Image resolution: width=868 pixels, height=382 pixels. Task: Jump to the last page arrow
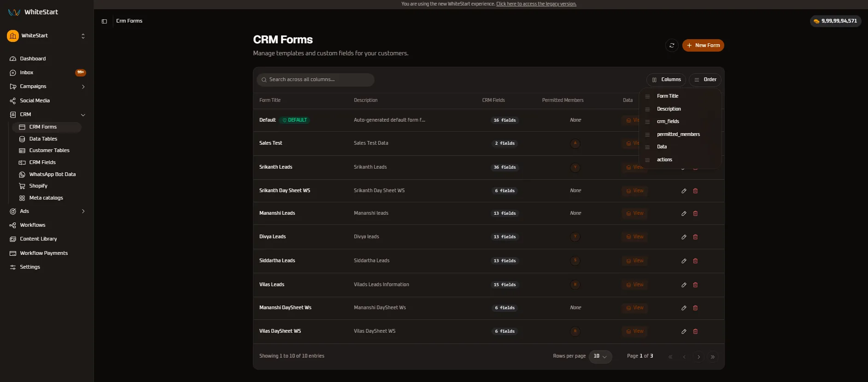point(713,357)
